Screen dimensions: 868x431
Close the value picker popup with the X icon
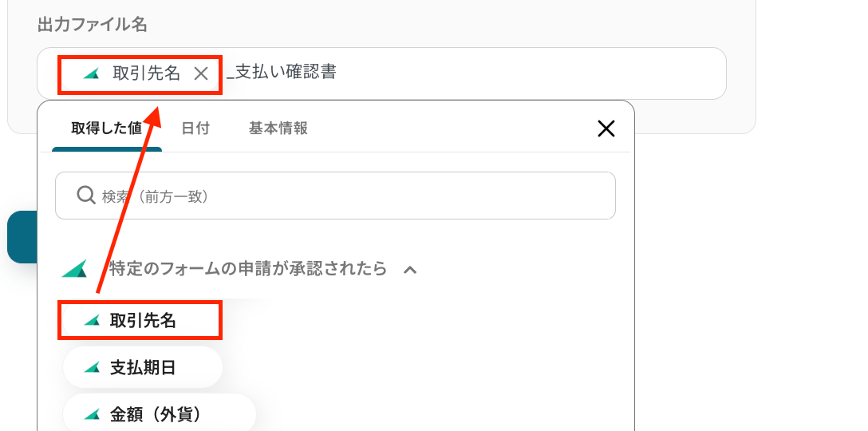(606, 129)
